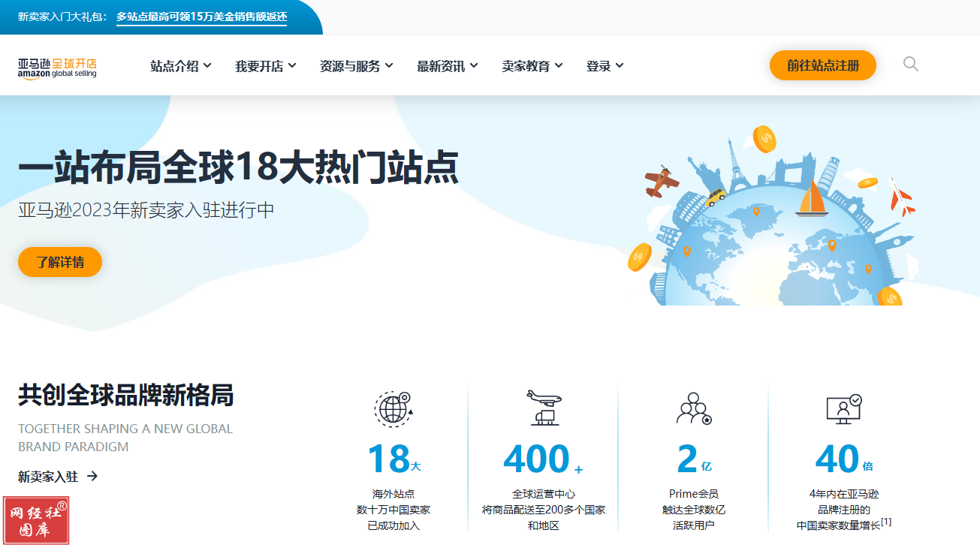Click the Prime会员 label
Viewport: 980px width, 545px height.
tap(694, 494)
